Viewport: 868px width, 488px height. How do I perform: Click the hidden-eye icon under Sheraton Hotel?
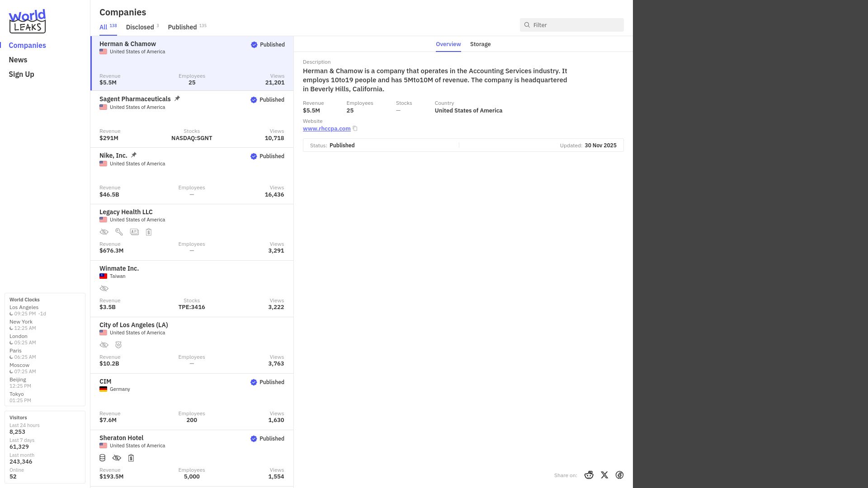pyautogui.click(x=117, y=458)
